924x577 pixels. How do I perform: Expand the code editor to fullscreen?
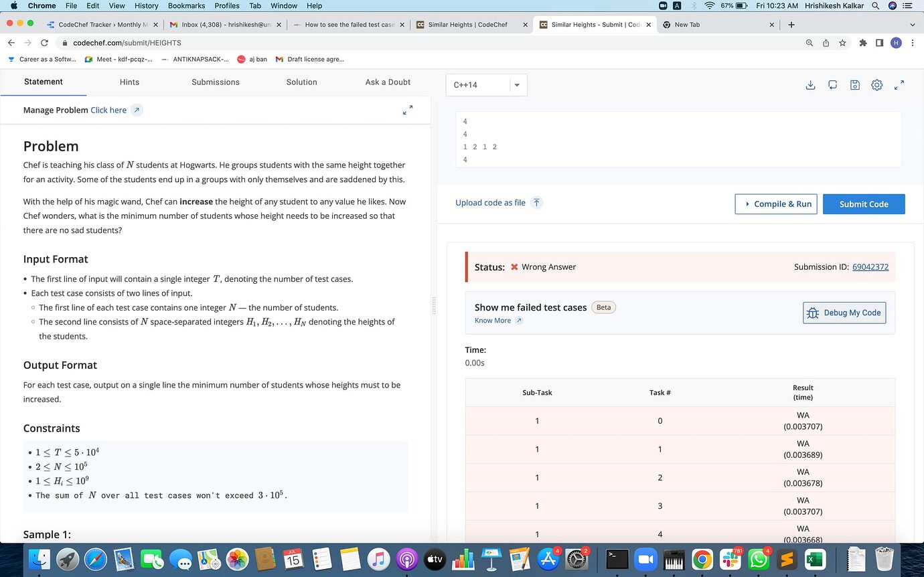pyautogui.click(x=899, y=85)
